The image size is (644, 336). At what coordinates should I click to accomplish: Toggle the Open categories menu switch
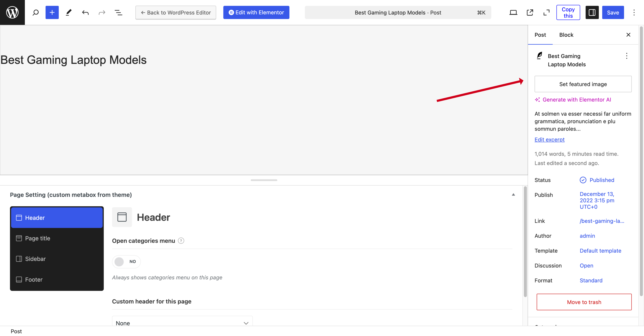pyautogui.click(x=126, y=262)
